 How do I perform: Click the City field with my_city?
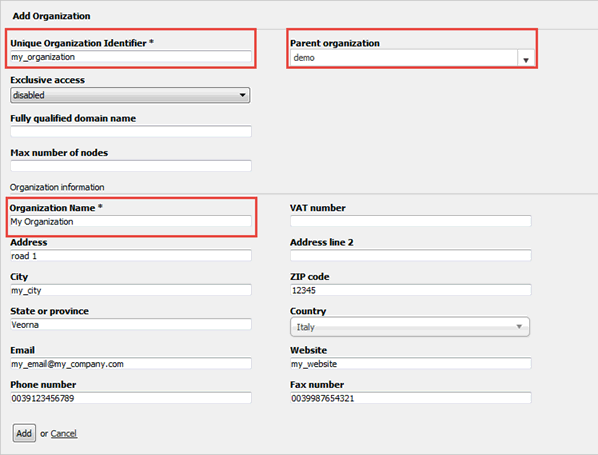(x=131, y=290)
